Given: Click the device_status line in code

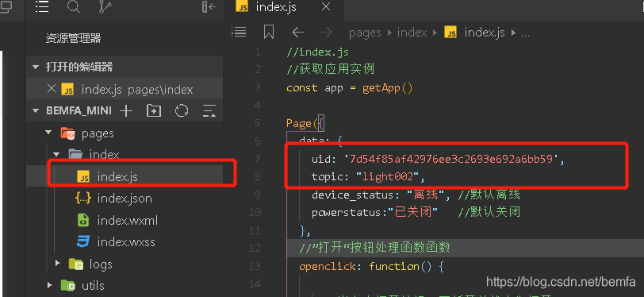Looking at the screenshot, I should (416, 195).
